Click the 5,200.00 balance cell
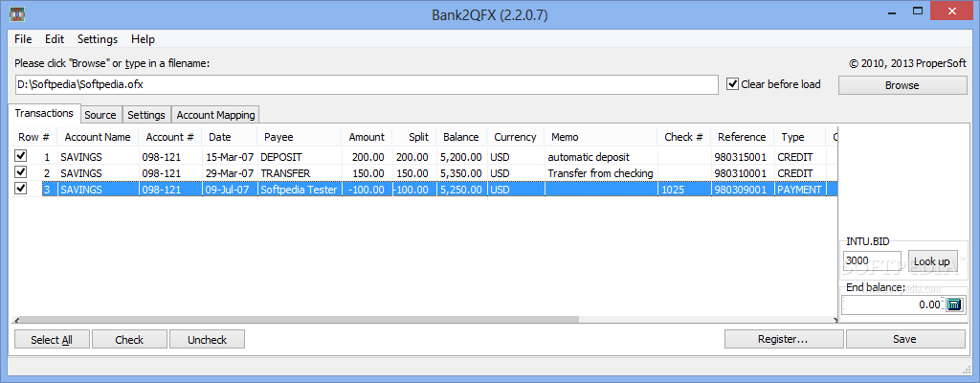Image resolution: width=980 pixels, height=383 pixels. click(x=461, y=156)
